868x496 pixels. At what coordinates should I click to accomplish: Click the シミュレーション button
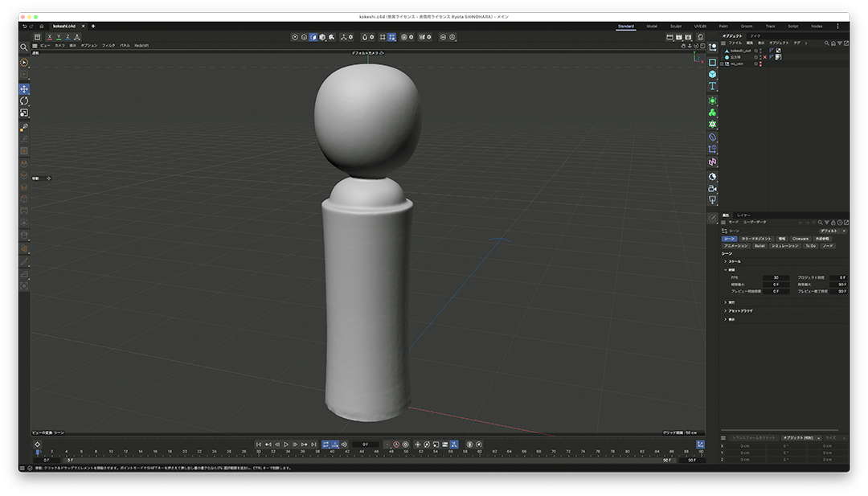click(x=784, y=246)
